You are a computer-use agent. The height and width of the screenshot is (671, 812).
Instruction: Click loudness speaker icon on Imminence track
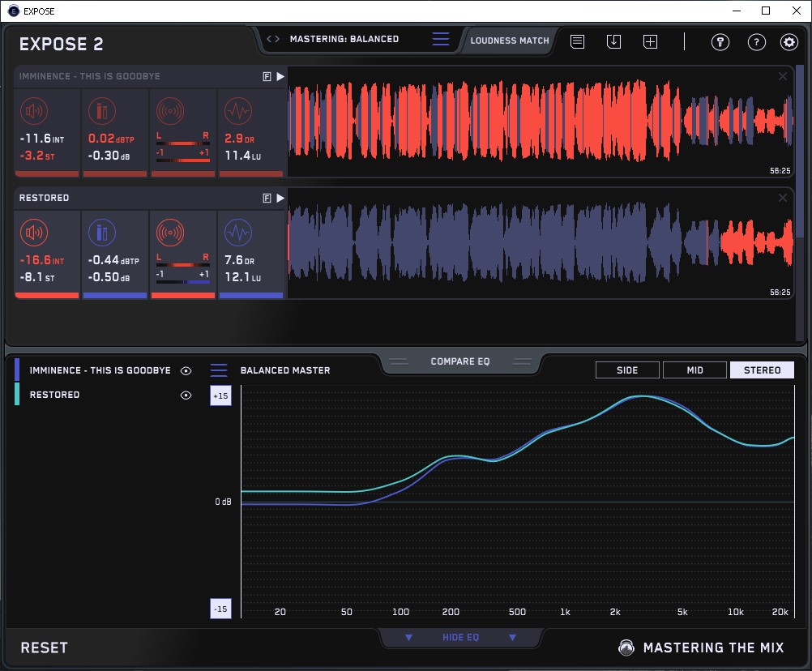(x=34, y=111)
